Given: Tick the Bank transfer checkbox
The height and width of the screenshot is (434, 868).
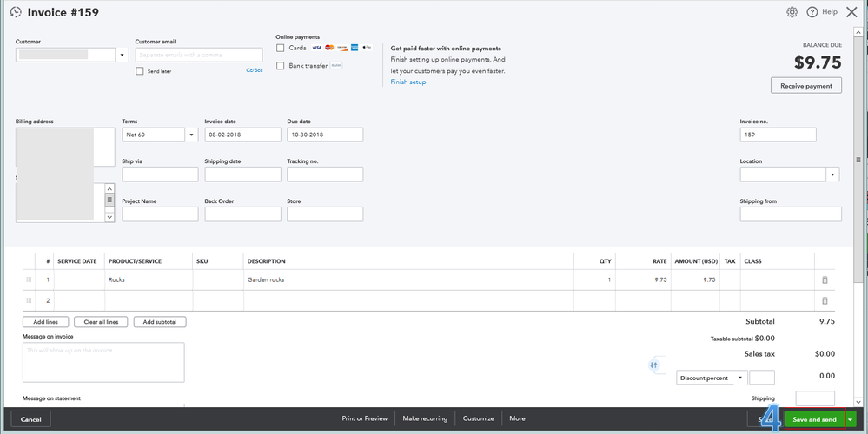Looking at the screenshot, I should (281, 66).
